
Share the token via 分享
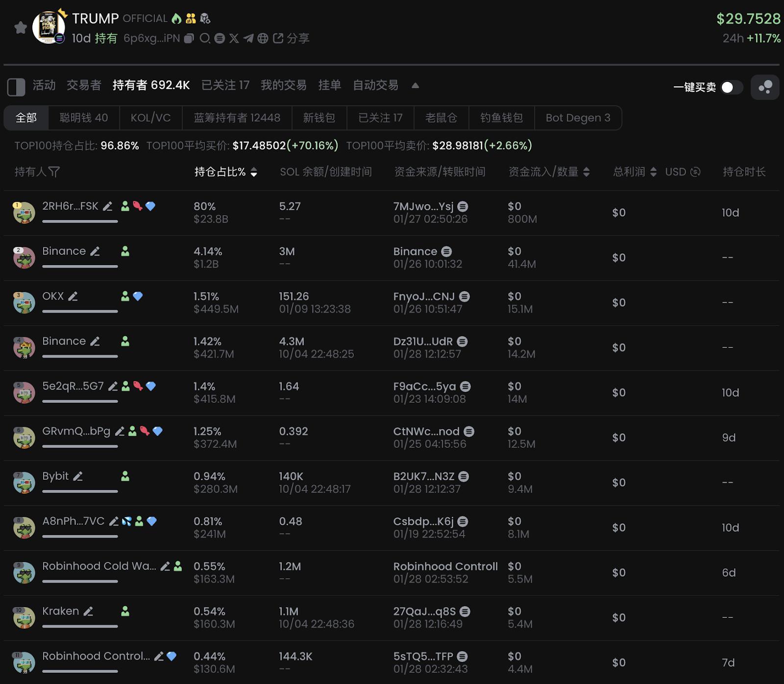pos(291,38)
